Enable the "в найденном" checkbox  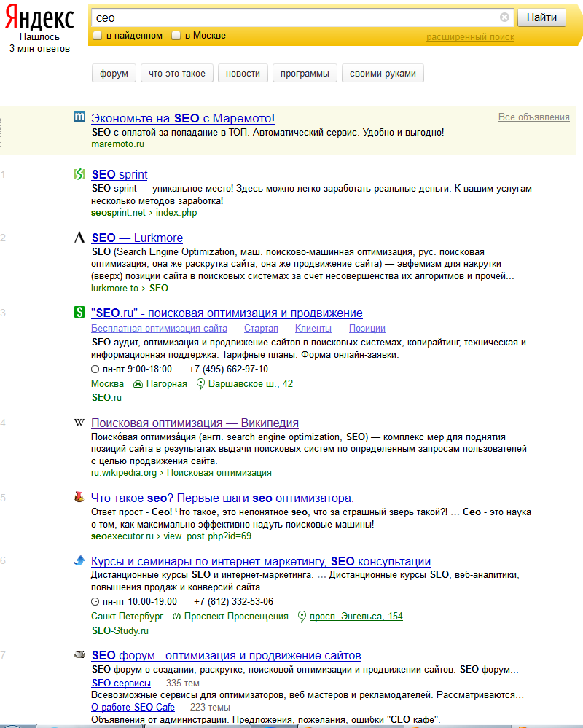click(x=98, y=35)
